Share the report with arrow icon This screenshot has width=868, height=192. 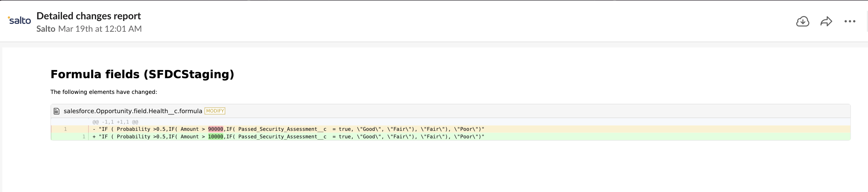[x=826, y=22]
